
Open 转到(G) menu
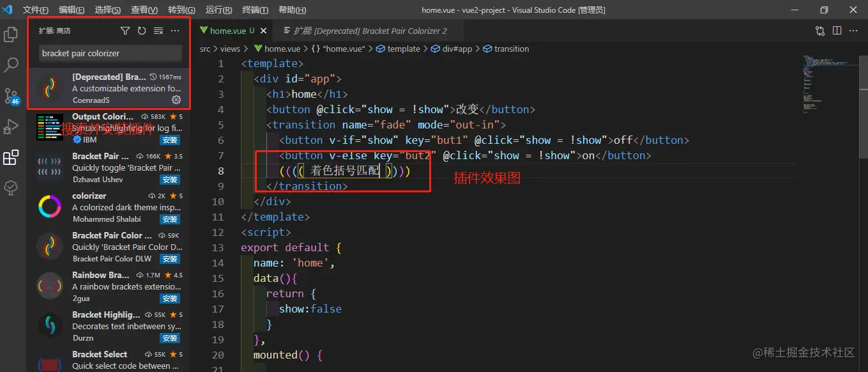coord(182,10)
